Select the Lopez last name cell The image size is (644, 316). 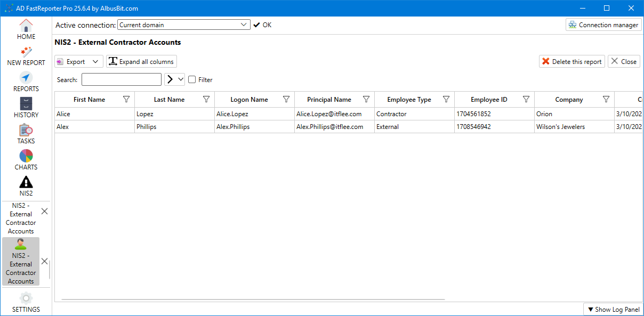coord(174,114)
